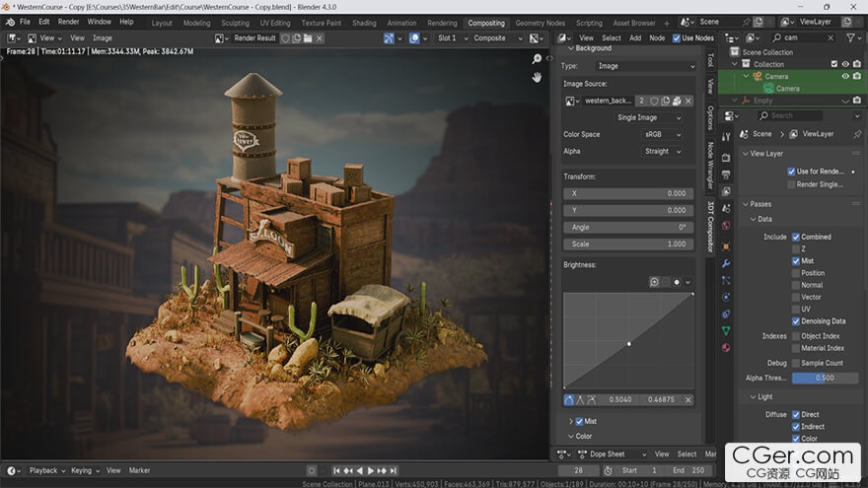Image resolution: width=868 pixels, height=488 pixels.
Task: Unlink the western_back image datablock
Action: point(688,101)
